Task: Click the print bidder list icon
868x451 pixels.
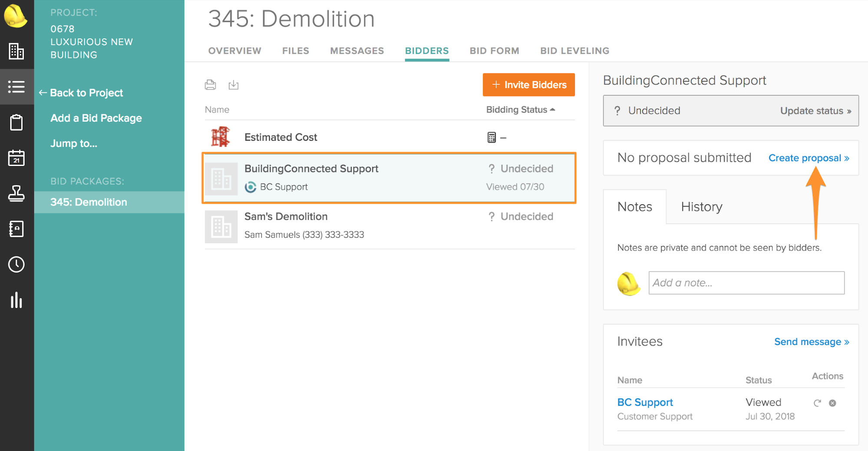Action: click(x=210, y=85)
